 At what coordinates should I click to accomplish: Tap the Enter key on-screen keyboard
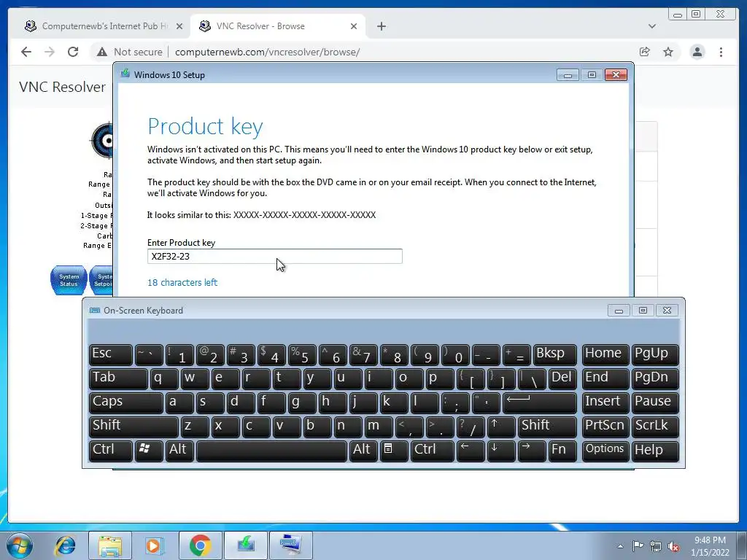point(540,402)
